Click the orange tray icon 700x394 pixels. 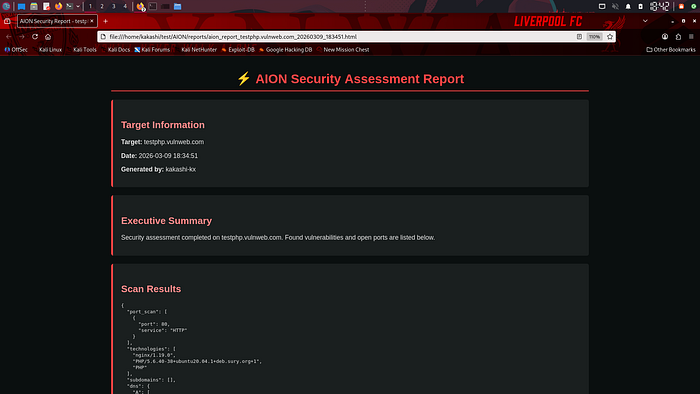click(681, 6)
